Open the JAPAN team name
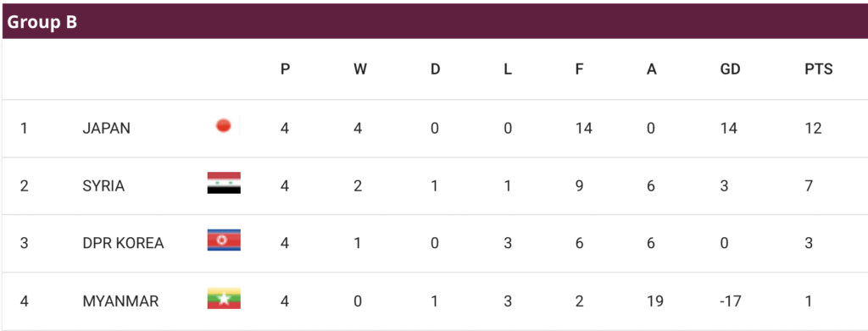 tap(106, 128)
